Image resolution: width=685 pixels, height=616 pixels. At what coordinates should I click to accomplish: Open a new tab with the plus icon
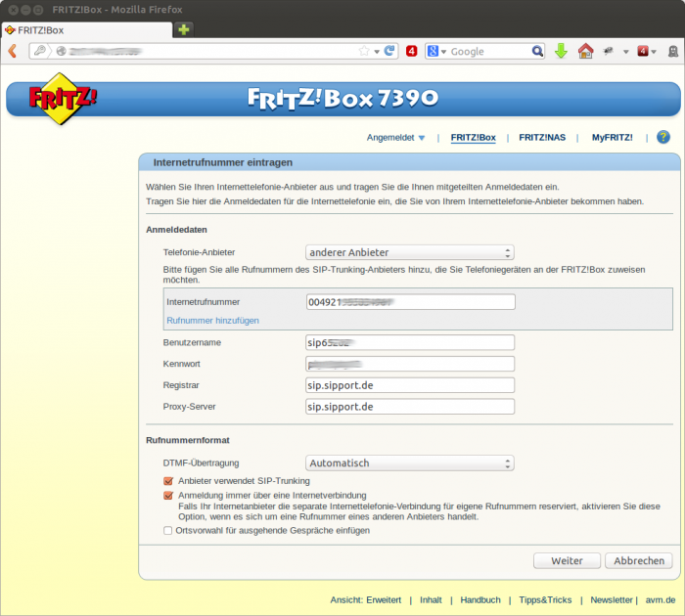click(x=184, y=29)
